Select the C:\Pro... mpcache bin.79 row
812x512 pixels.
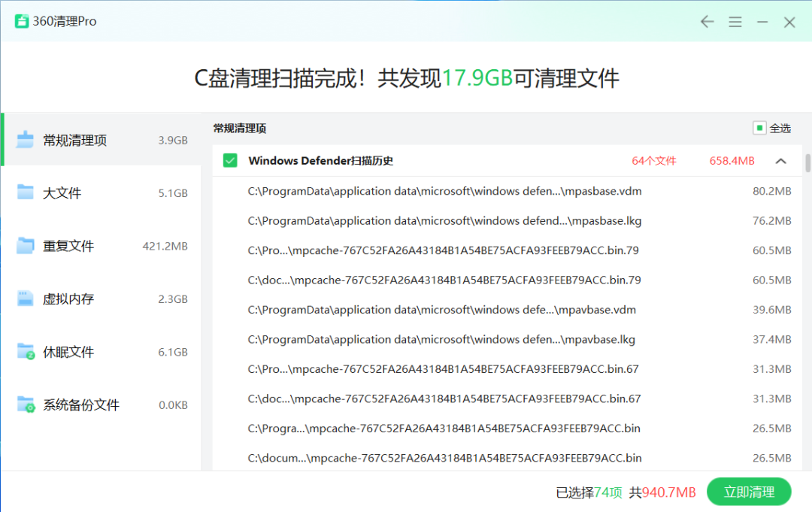tap(507, 250)
